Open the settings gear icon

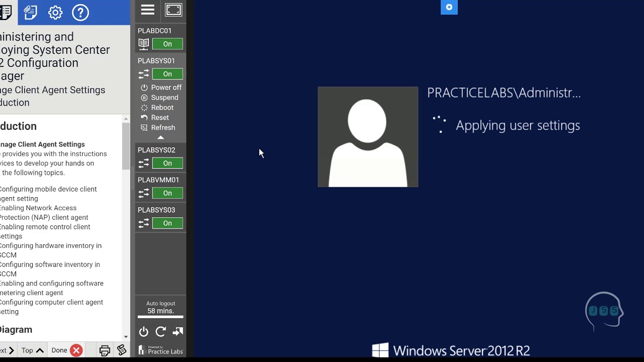click(x=55, y=13)
